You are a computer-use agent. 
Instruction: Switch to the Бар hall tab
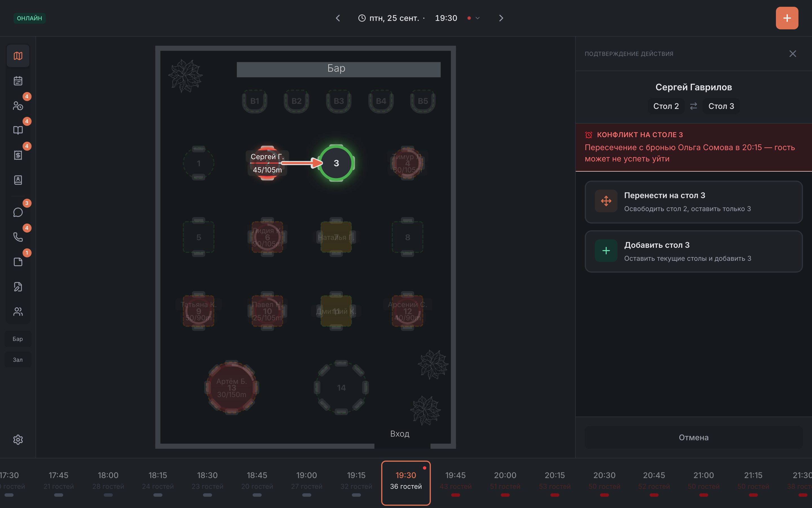click(x=18, y=339)
